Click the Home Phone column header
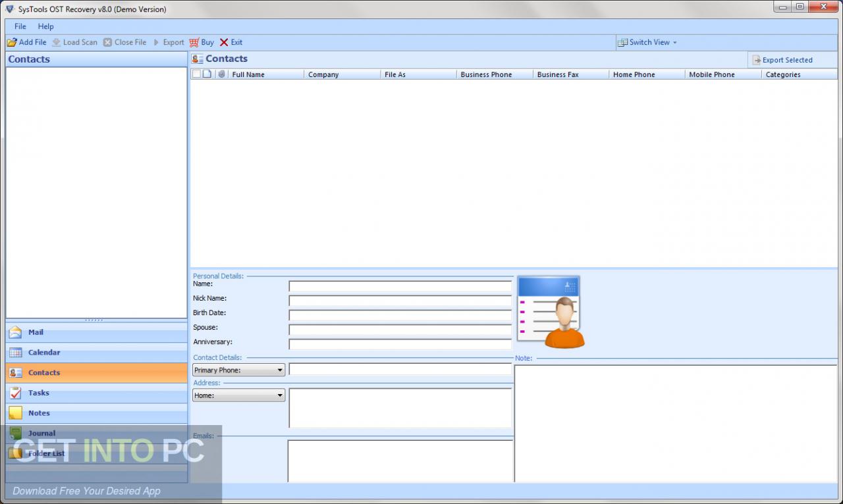Viewport: 843px width, 504px height. tap(647, 74)
